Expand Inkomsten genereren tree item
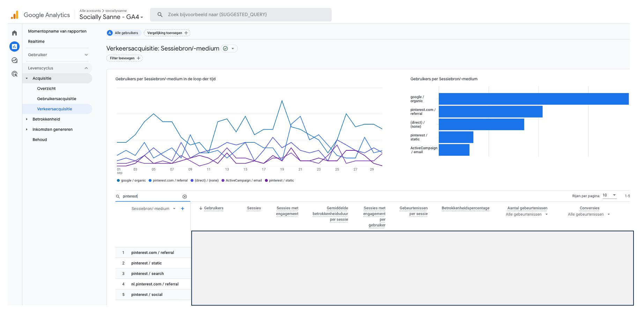 click(27, 129)
